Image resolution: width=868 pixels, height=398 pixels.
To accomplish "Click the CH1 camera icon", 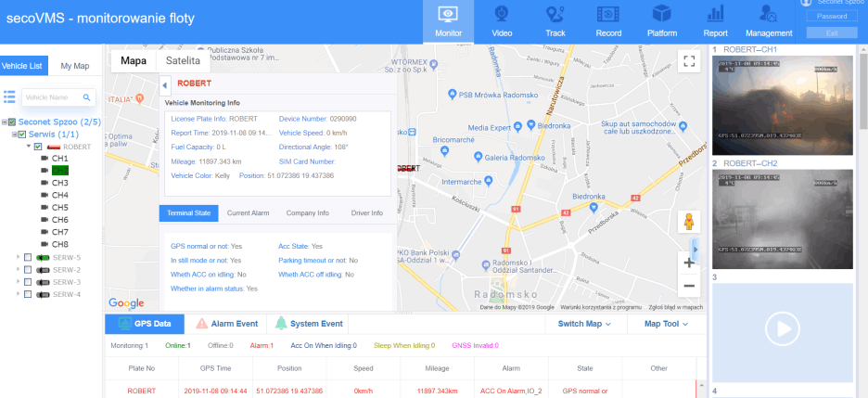I will (45, 159).
